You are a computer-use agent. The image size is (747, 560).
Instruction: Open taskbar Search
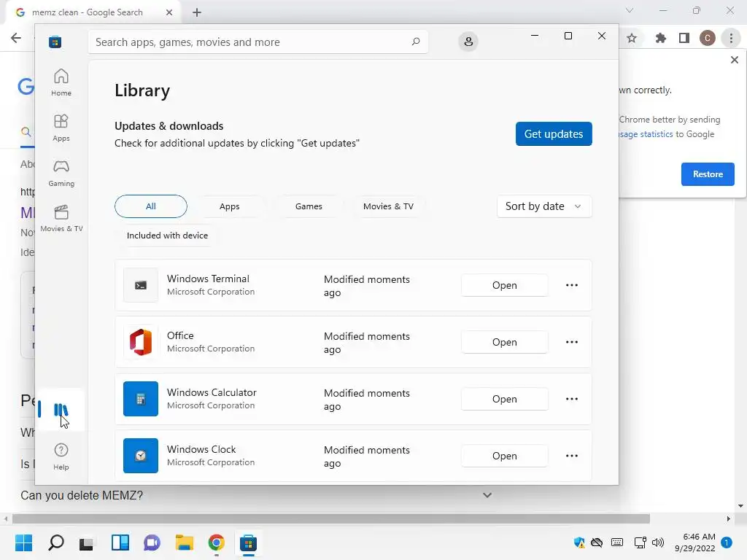55,542
